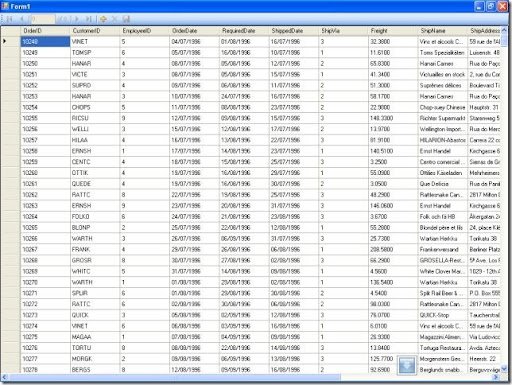Click the RICSU customer cell
The image size is (512, 385).
tap(95, 118)
